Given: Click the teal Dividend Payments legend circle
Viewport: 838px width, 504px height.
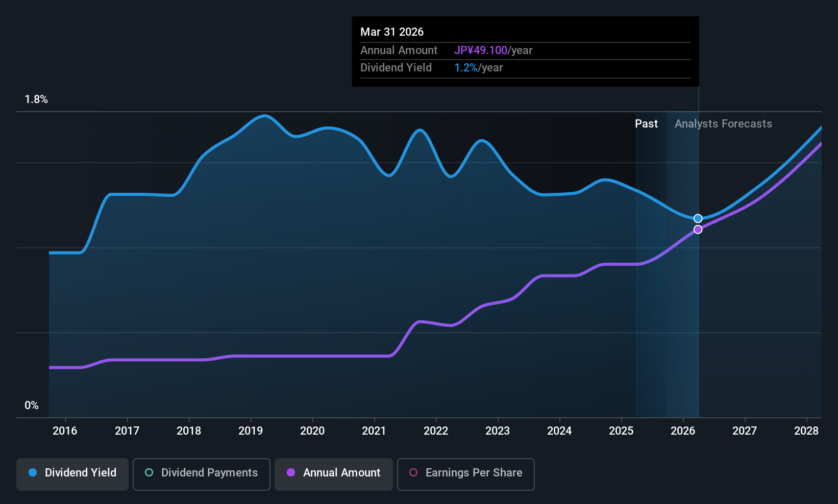Looking at the screenshot, I should point(149,472).
